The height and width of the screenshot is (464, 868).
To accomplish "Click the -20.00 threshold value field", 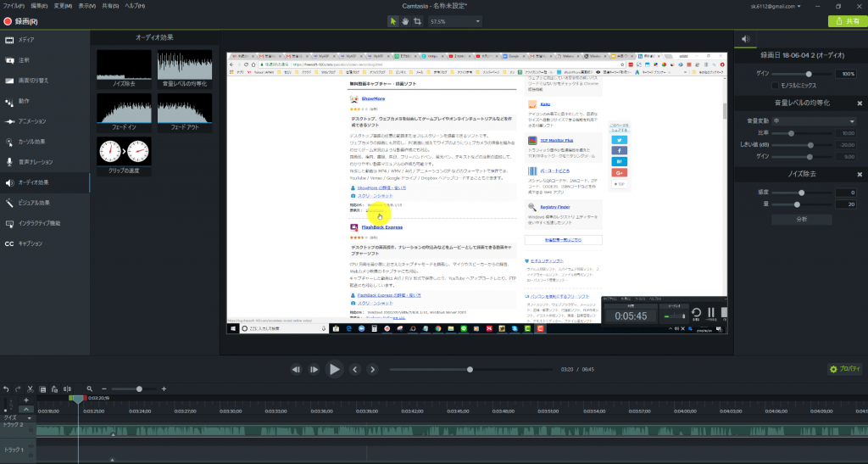I will point(846,145).
